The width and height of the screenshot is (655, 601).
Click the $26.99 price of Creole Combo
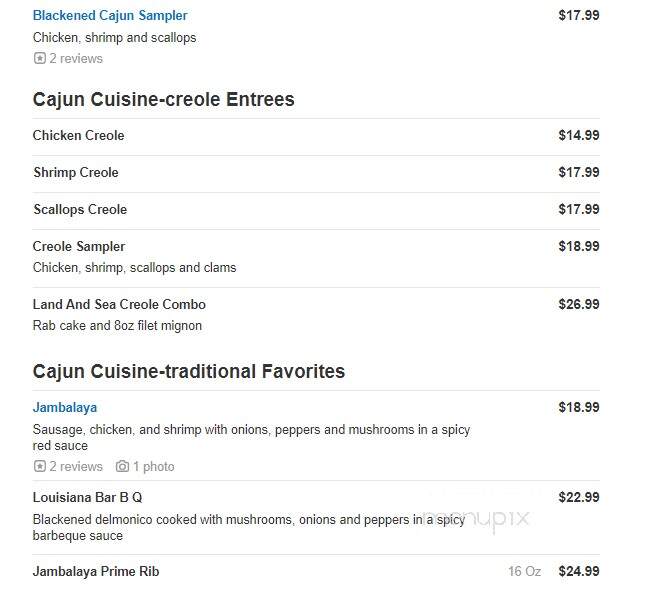(x=579, y=304)
